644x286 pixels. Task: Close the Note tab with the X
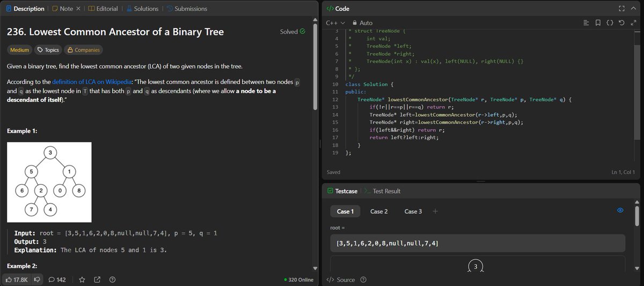(78, 9)
